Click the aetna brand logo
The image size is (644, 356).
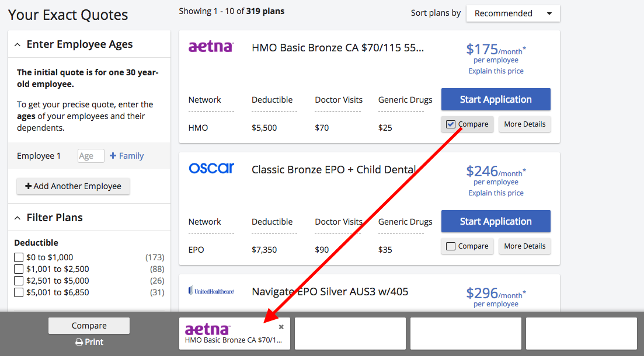point(211,47)
